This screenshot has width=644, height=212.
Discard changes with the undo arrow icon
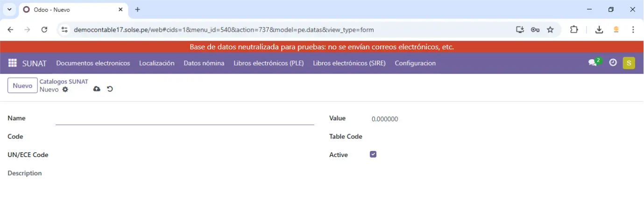pos(110,89)
